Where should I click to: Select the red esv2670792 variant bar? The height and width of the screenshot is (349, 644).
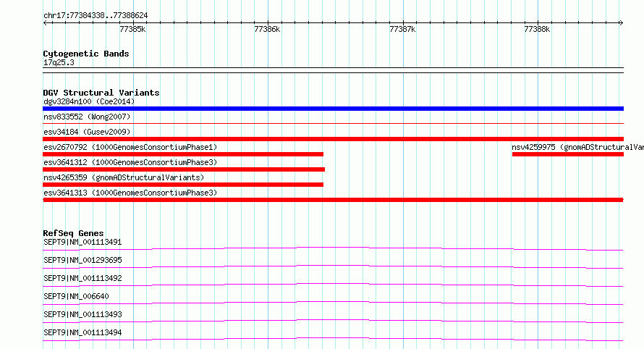pos(183,154)
